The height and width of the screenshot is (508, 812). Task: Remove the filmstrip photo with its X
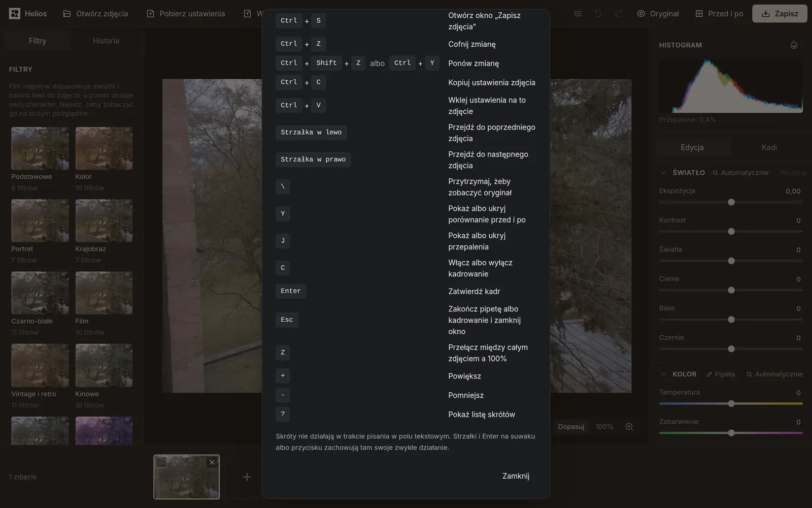click(x=212, y=462)
